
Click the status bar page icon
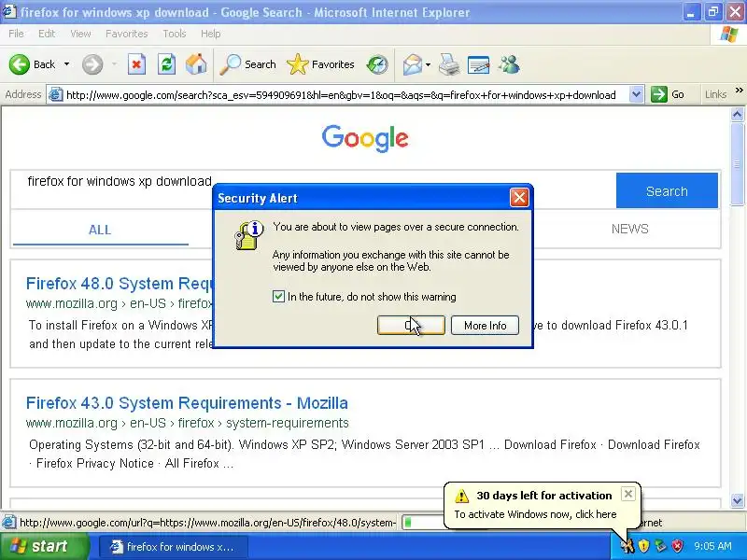(x=8, y=523)
